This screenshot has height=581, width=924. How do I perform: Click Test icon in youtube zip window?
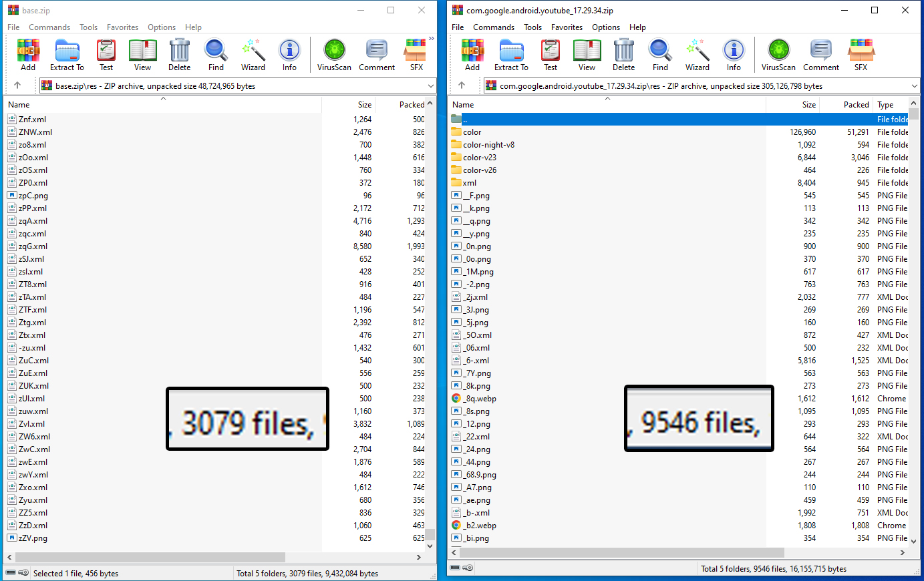tap(551, 55)
